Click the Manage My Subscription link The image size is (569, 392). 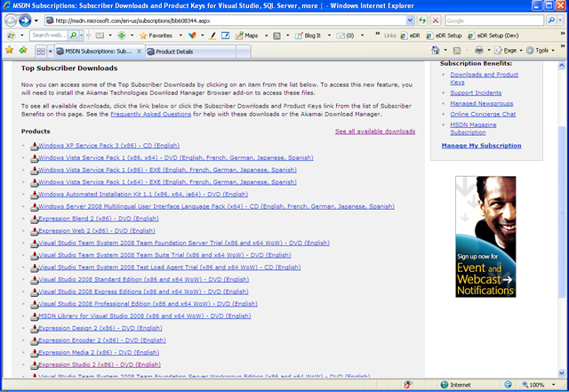[x=481, y=146]
